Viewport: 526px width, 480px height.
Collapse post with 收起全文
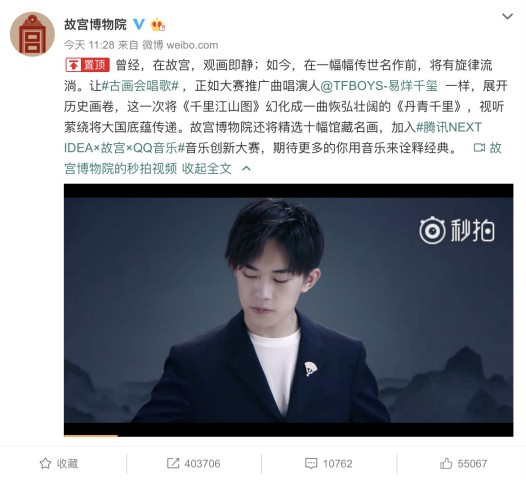pos(207,168)
